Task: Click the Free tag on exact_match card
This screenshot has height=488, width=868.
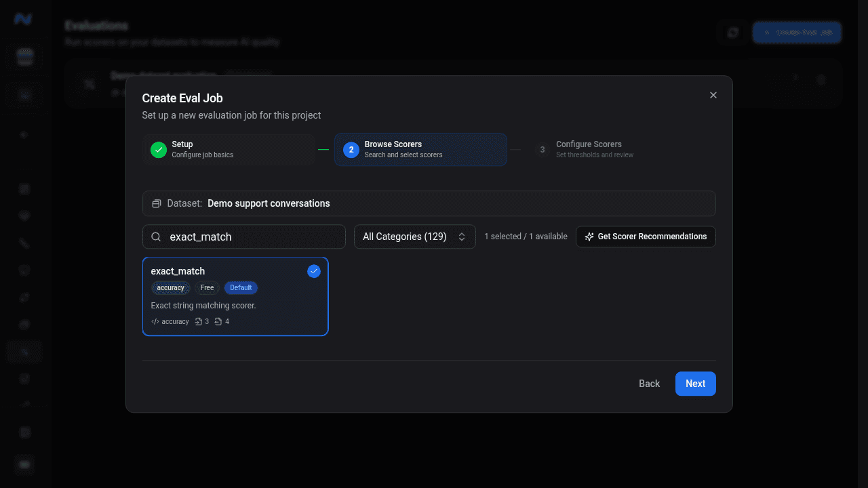Action: click(207, 288)
